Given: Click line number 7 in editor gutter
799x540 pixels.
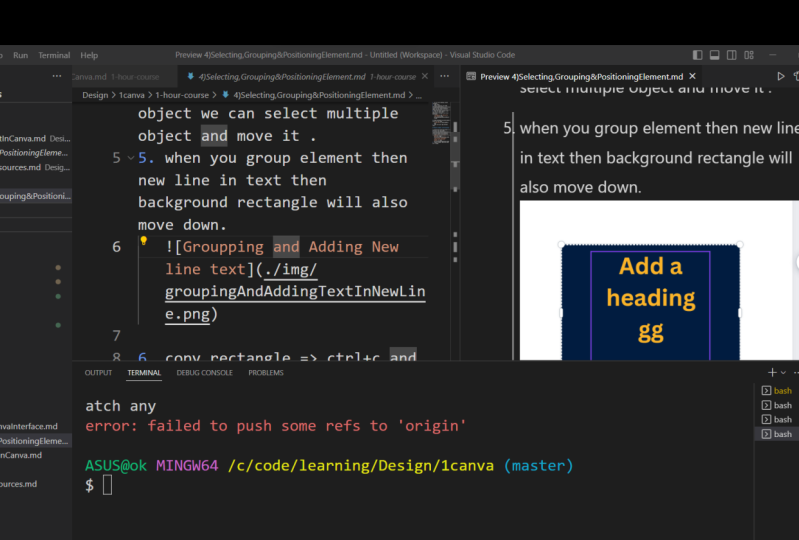Looking at the screenshot, I should point(117,336).
